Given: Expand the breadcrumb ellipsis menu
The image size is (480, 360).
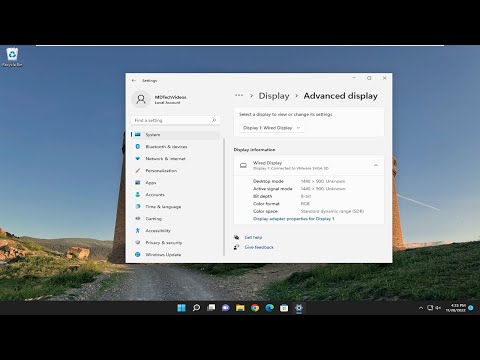Looking at the screenshot, I should coord(239,96).
